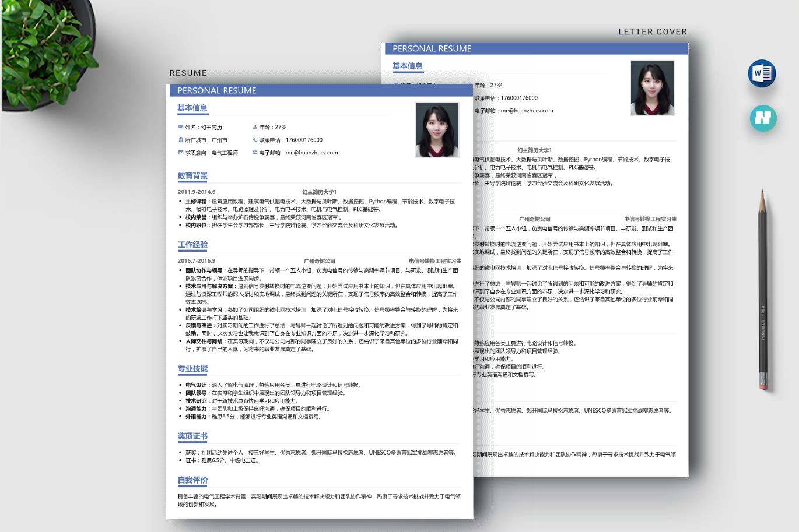Click the envelope icon beside 电子邮箱
This screenshot has width=799, height=532.
tap(255, 153)
